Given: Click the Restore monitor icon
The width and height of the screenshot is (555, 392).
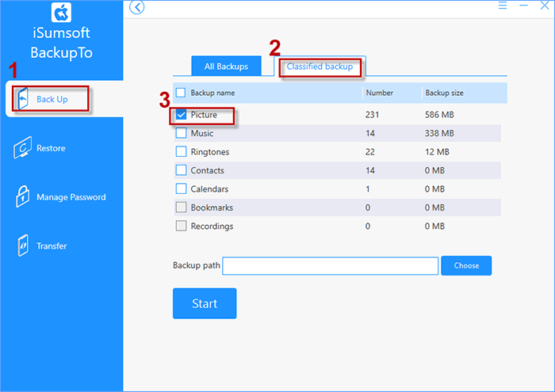Looking at the screenshot, I should point(23,147).
